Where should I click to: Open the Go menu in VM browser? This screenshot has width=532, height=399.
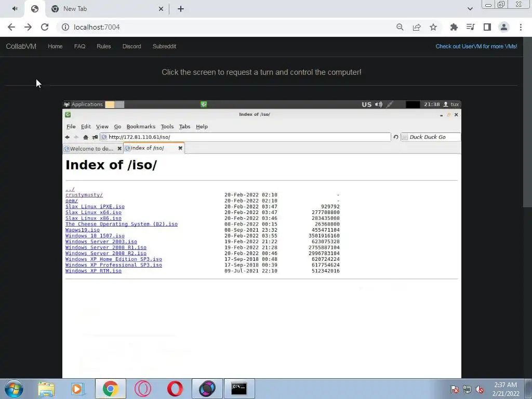(x=117, y=127)
